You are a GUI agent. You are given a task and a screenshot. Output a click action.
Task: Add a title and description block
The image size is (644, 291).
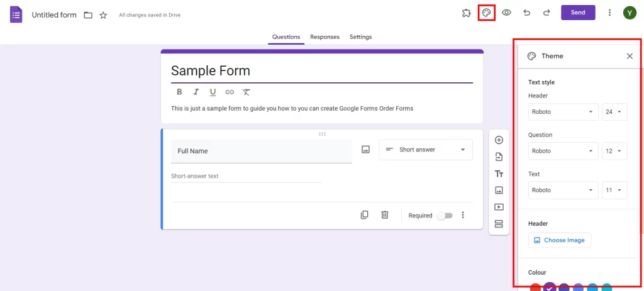click(x=499, y=173)
